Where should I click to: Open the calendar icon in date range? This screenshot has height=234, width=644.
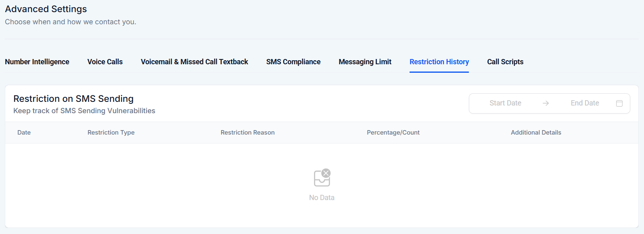coord(619,103)
